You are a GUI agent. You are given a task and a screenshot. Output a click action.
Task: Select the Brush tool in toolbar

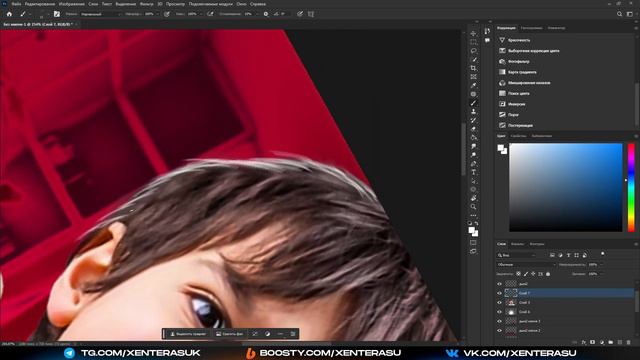[x=473, y=103]
